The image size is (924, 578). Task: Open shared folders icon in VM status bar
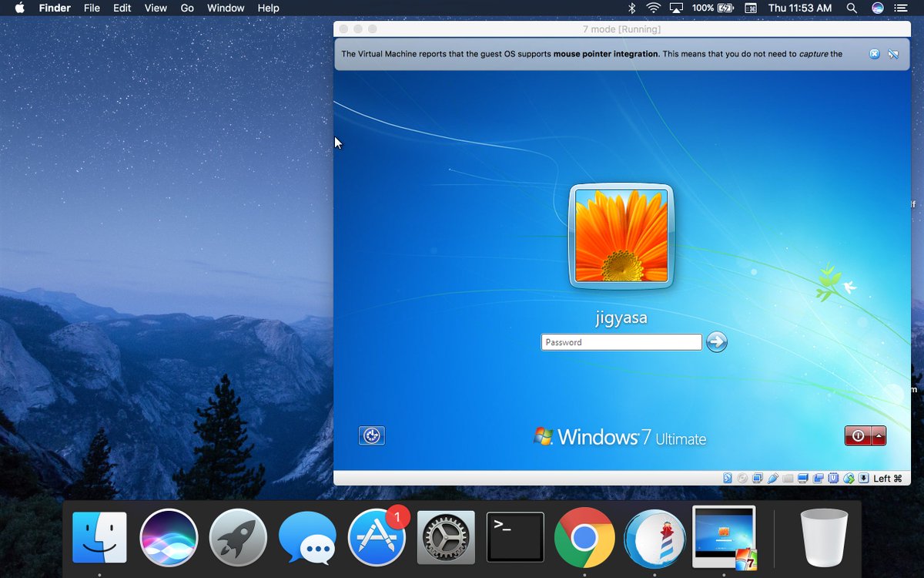(788, 478)
